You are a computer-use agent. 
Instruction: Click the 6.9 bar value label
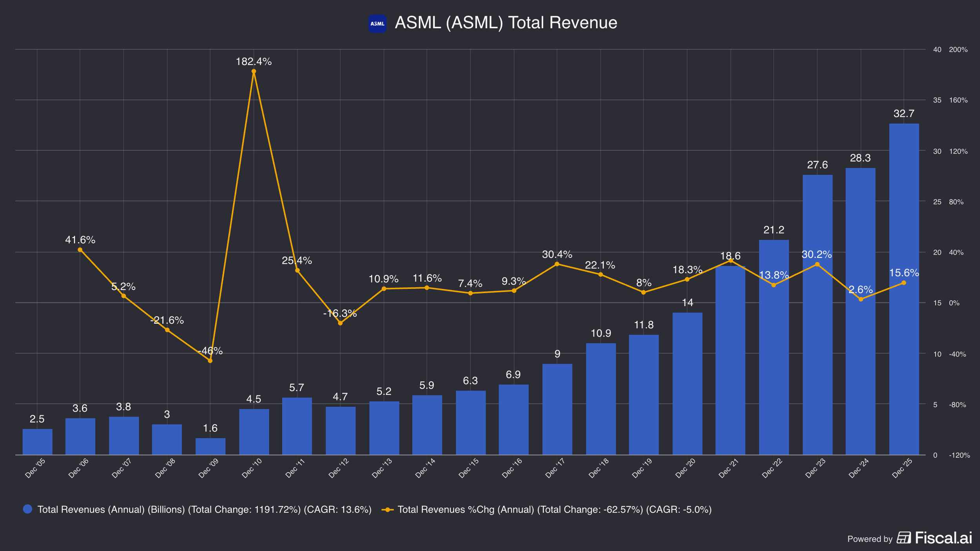[513, 375]
